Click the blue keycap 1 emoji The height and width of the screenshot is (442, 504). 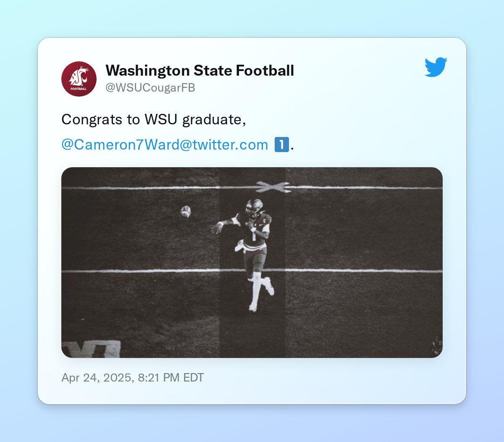(x=281, y=145)
